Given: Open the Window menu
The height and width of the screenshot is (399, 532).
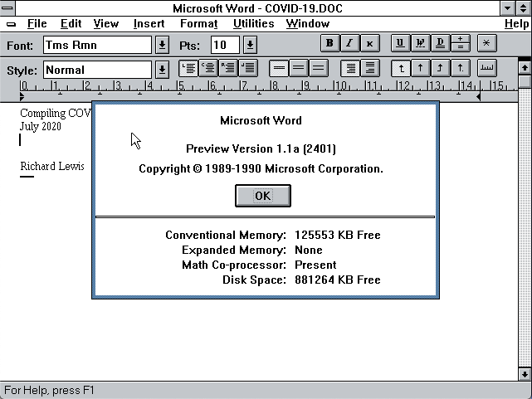Looking at the screenshot, I should (308, 24).
